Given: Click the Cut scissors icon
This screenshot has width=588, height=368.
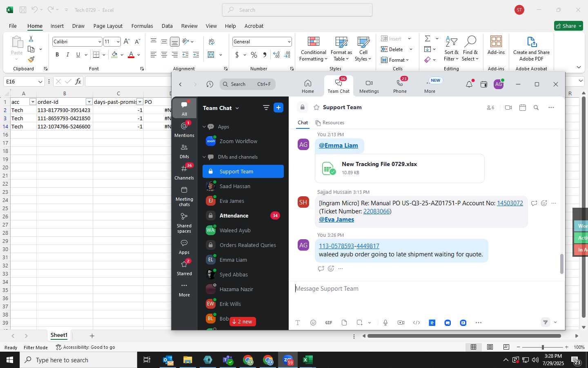Looking at the screenshot, I should tap(31, 38).
